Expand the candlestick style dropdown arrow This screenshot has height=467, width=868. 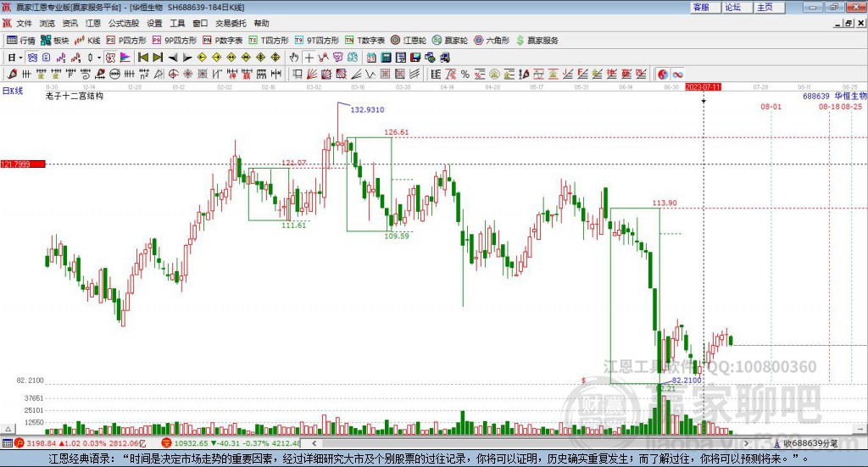[99, 58]
